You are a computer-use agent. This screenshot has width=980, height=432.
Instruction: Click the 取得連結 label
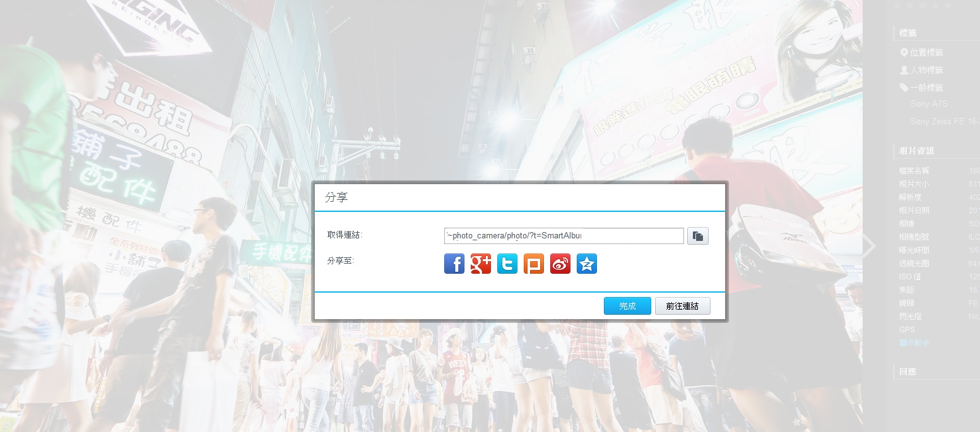tap(345, 235)
